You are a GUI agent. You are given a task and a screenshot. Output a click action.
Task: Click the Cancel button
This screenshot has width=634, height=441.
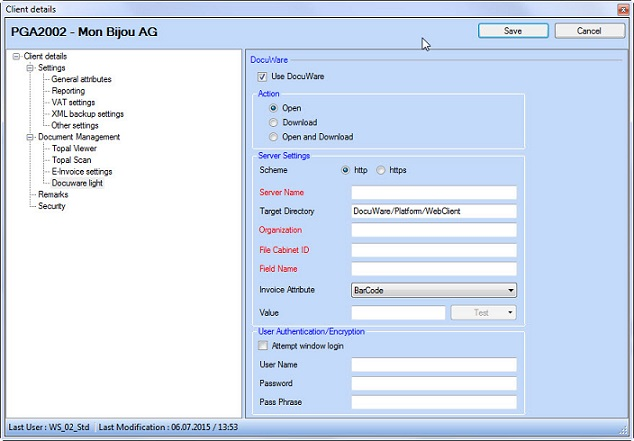(589, 31)
